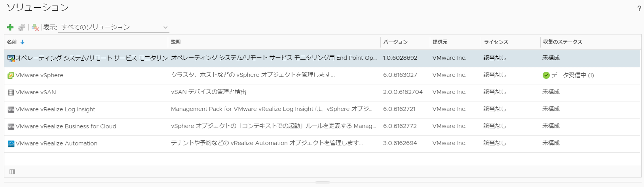Sort by the 提供元 column header
This screenshot has height=187, width=644.
point(440,42)
